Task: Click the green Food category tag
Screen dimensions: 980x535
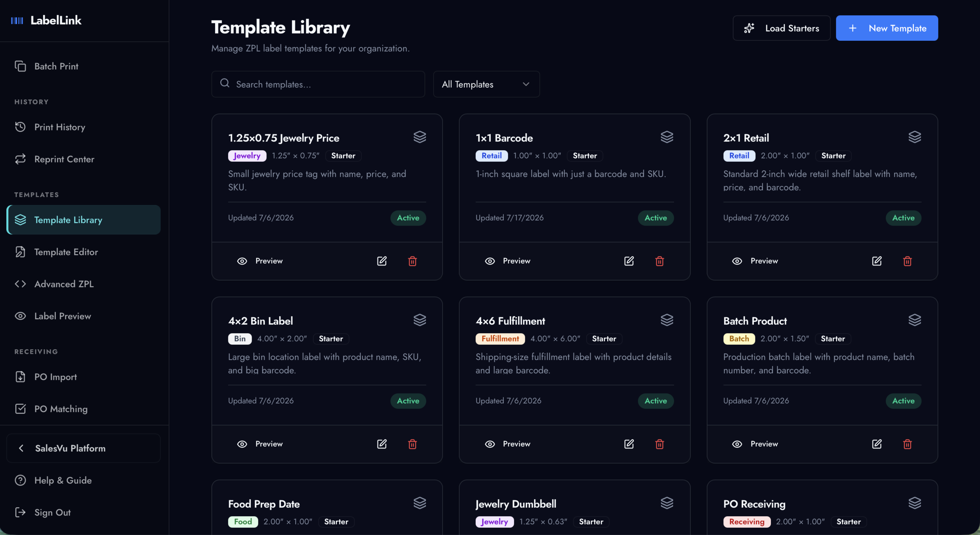Action: [x=243, y=522]
